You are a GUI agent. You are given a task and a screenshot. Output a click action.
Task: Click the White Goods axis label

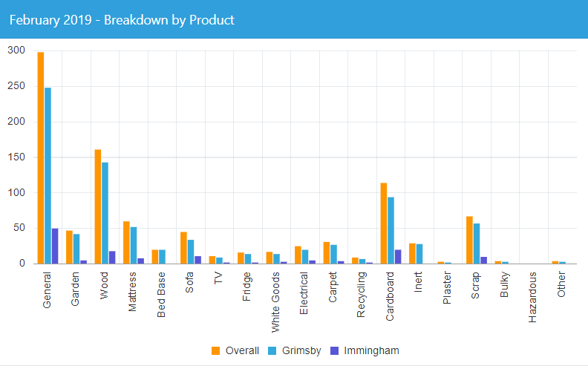tap(275, 302)
